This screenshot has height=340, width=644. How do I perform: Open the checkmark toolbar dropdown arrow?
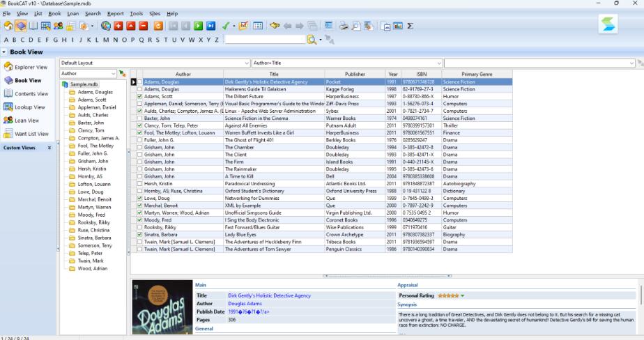pos(233,26)
